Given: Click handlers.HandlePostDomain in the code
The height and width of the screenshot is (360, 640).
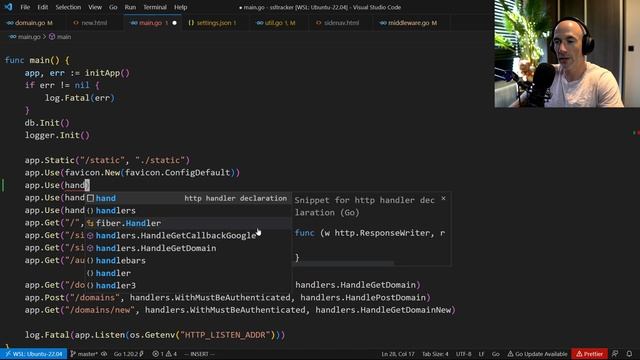Looking at the screenshot, I should pos(363,298).
